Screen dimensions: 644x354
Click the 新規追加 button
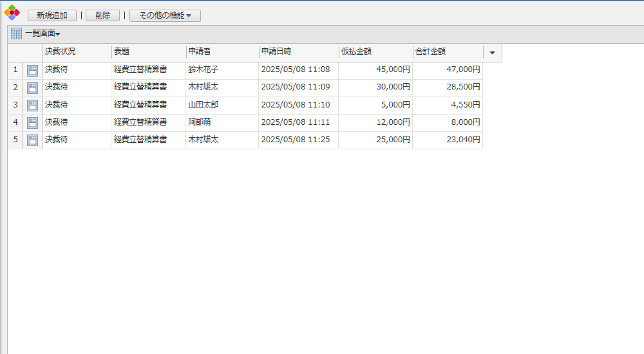point(52,15)
